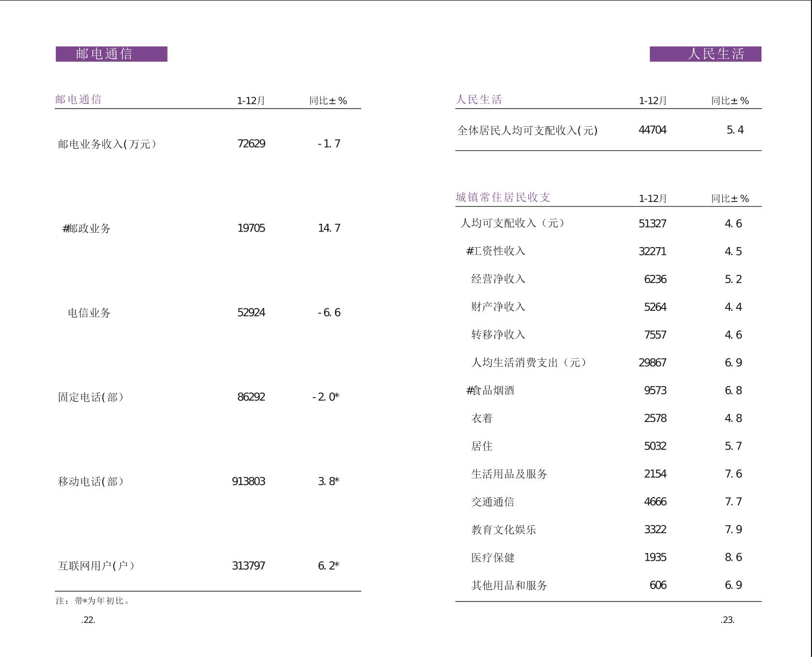The width and height of the screenshot is (812, 657).
Task: Click the 转移净收入 row label
Action: (x=498, y=335)
